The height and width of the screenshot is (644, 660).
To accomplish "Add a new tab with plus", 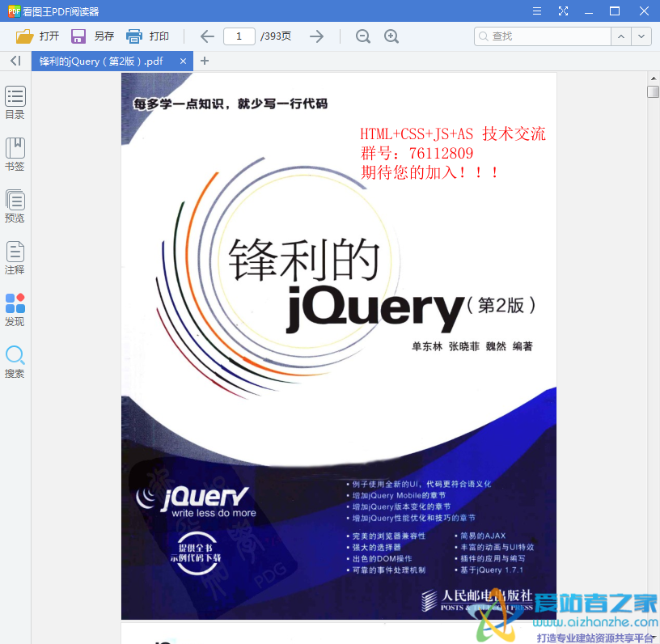I will click(x=205, y=61).
